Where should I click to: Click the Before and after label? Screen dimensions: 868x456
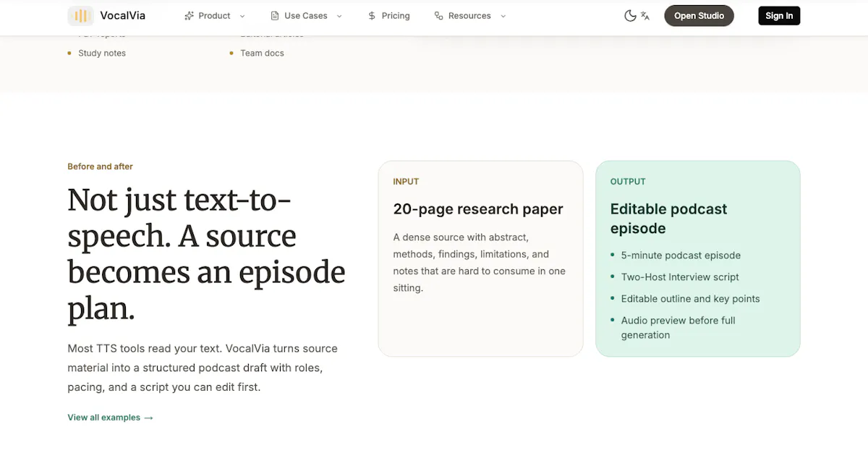click(101, 166)
